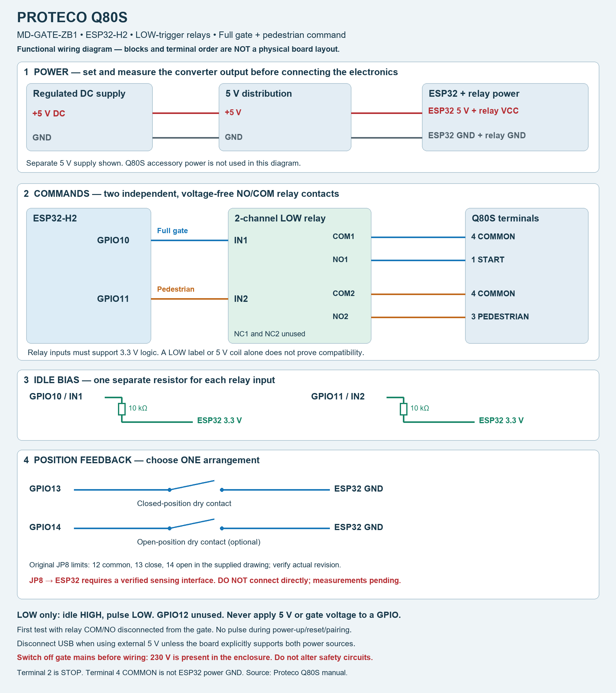Select the "Original JP8 limits" note
The height and width of the screenshot is (693, 616).
185,565
